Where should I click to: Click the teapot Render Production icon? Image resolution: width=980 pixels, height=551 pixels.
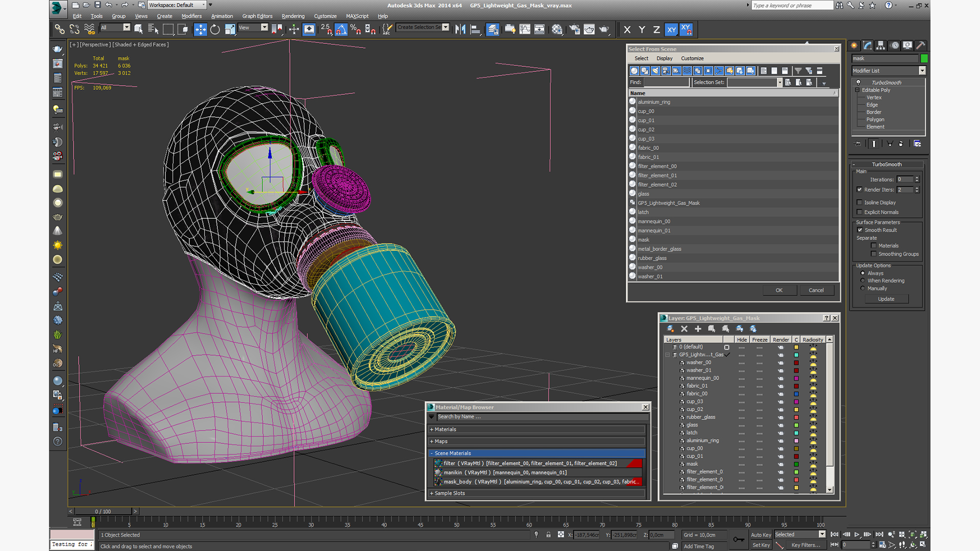(x=604, y=29)
